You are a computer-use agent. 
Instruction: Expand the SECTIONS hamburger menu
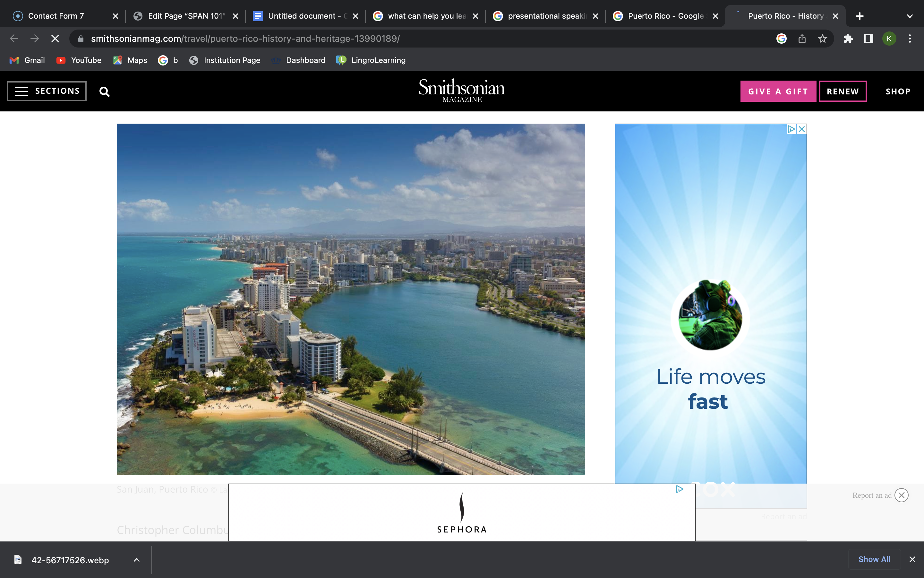47,91
